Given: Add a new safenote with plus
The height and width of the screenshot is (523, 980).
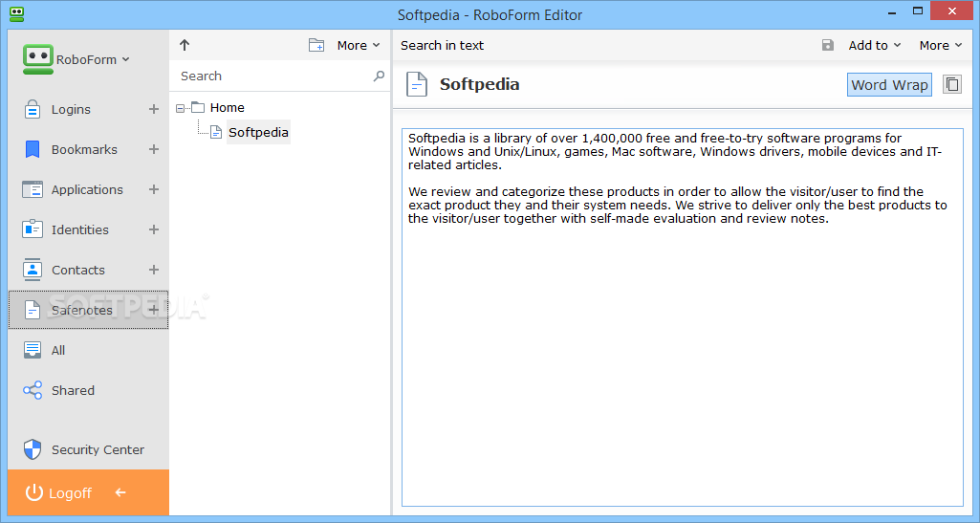Looking at the screenshot, I should [x=154, y=310].
